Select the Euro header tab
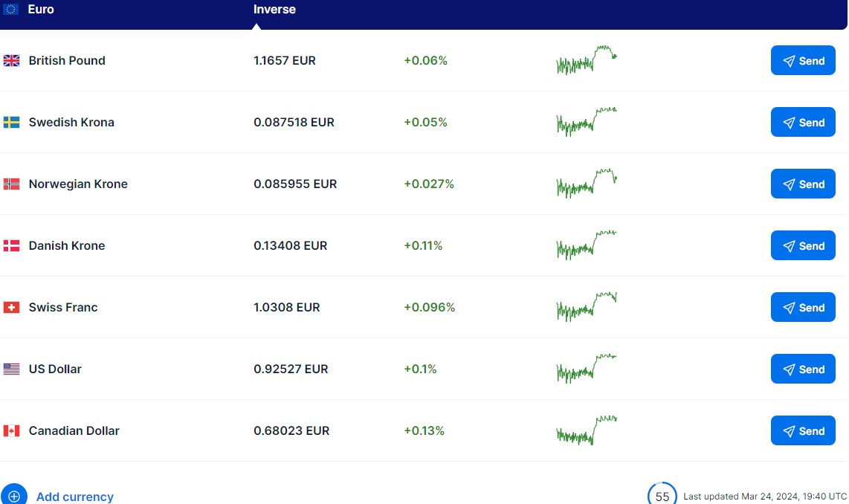This screenshot has width=849, height=504. 41,10
